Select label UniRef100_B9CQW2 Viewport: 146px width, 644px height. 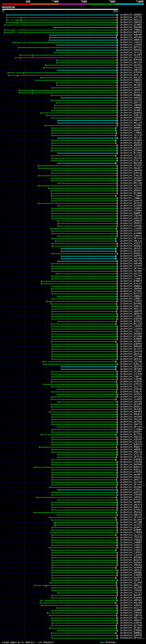pos(131,557)
